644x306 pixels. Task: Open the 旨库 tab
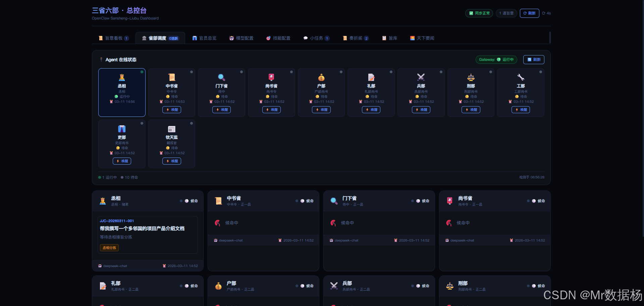pyautogui.click(x=390, y=38)
